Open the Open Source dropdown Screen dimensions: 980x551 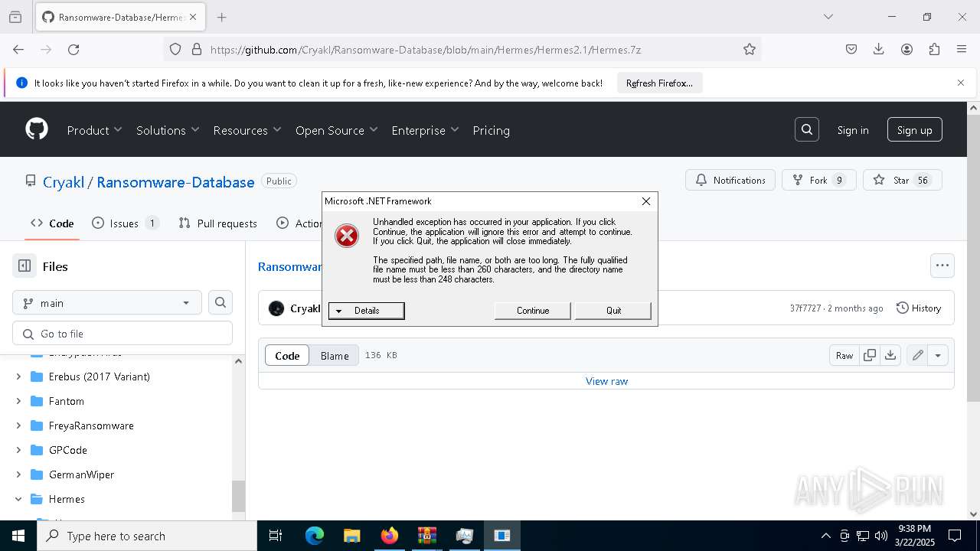point(337,130)
